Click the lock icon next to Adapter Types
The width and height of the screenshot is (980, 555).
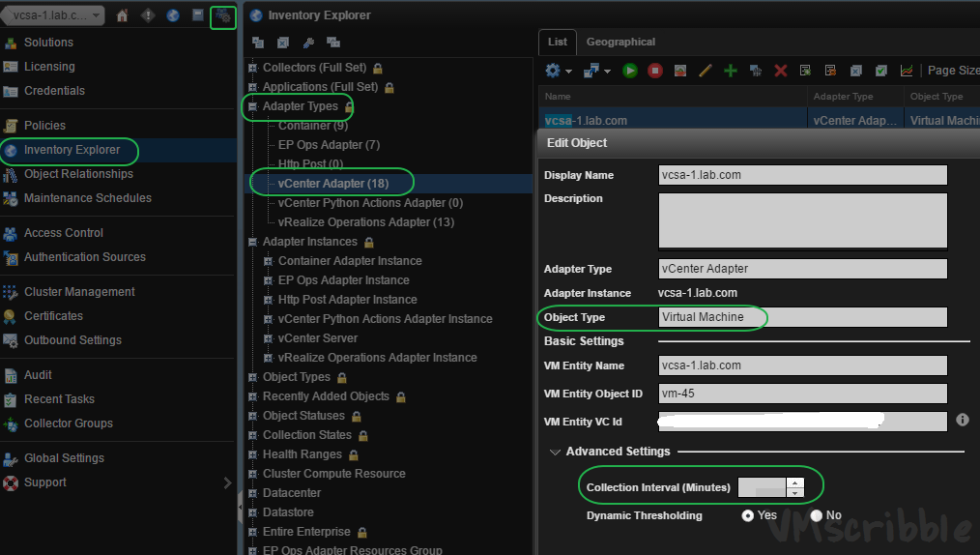pos(349,107)
